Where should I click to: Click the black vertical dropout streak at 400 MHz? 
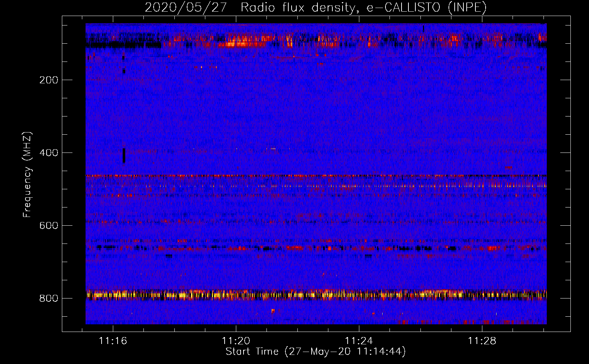124,156
